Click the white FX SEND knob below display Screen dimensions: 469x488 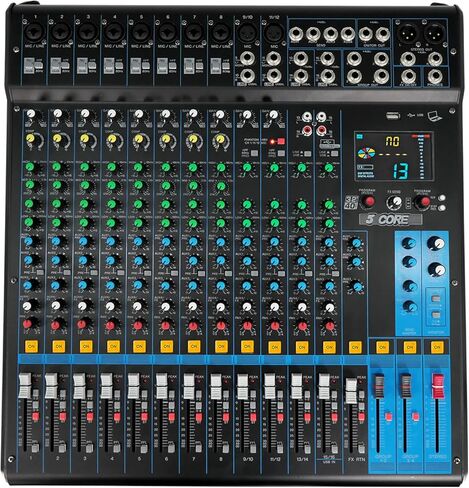coord(395,202)
